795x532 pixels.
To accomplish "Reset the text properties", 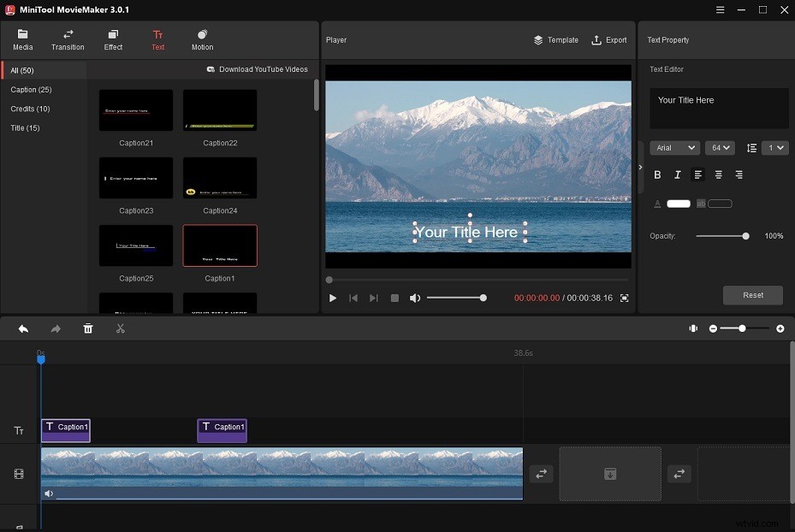I will click(753, 295).
